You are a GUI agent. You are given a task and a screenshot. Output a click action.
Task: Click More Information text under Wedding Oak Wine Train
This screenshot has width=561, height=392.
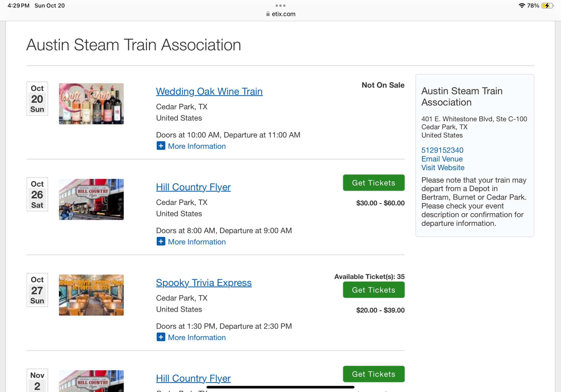point(197,146)
